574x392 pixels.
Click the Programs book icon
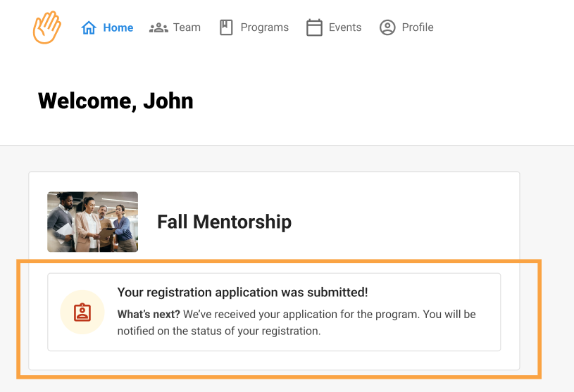226,27
